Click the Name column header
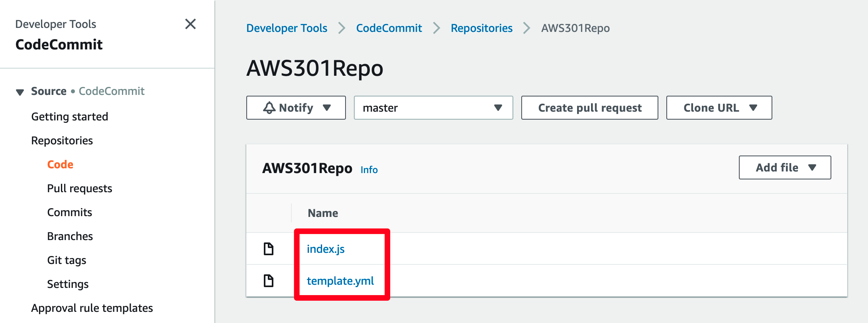The width and height of the screenshot is (868, 323). 323,213
